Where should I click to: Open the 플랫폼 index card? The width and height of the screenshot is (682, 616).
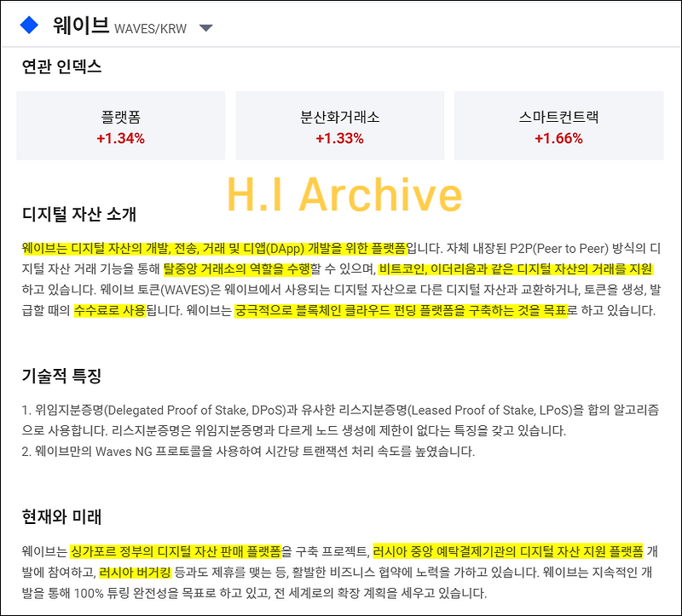(x=121, y=125)
